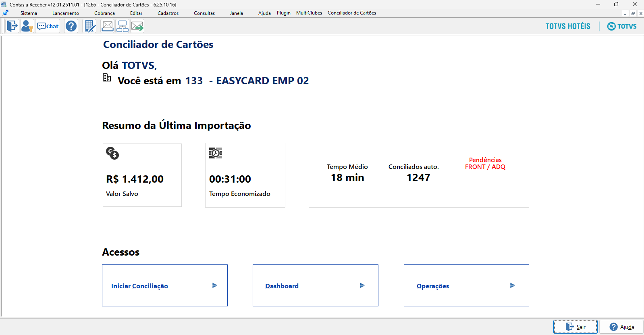Screen dimensions: 644x335
Task: Click the 'R$ 1.412,00' value
Action: (135, 179)
